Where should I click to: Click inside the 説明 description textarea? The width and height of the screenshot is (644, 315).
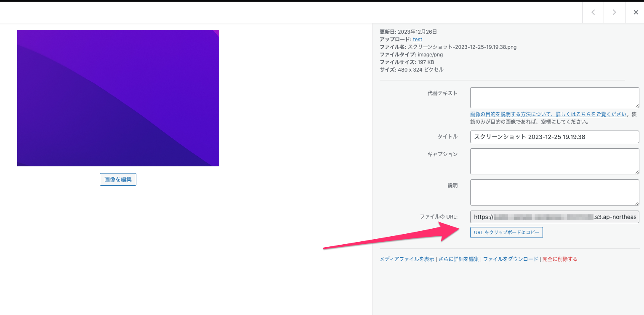(x=554, y=192)
